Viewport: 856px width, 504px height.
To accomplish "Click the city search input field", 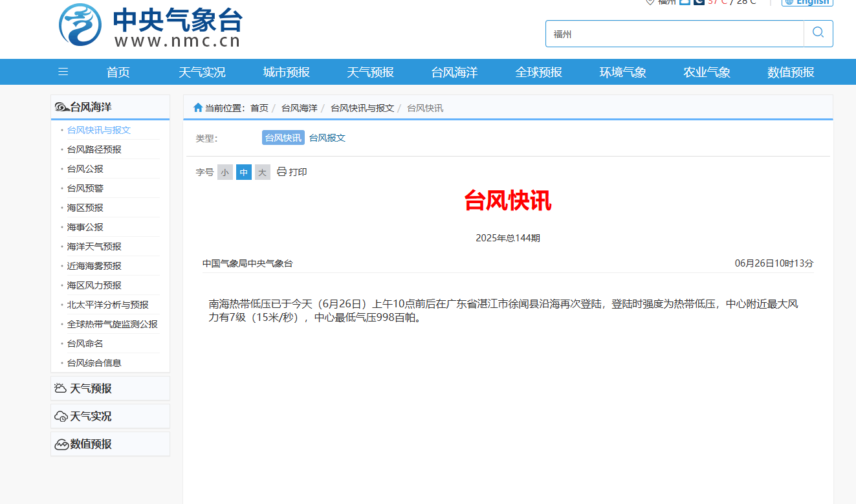I will tap(674, 34).
